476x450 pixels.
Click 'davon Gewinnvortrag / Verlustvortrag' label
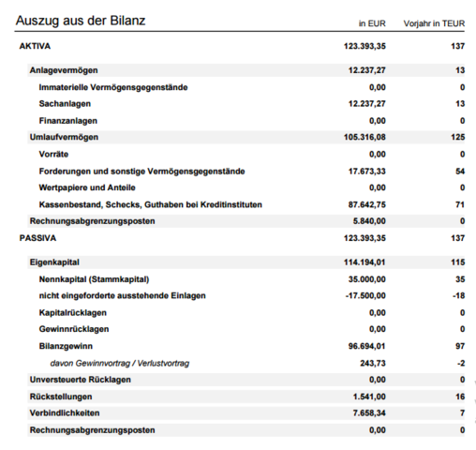(120, 364)
